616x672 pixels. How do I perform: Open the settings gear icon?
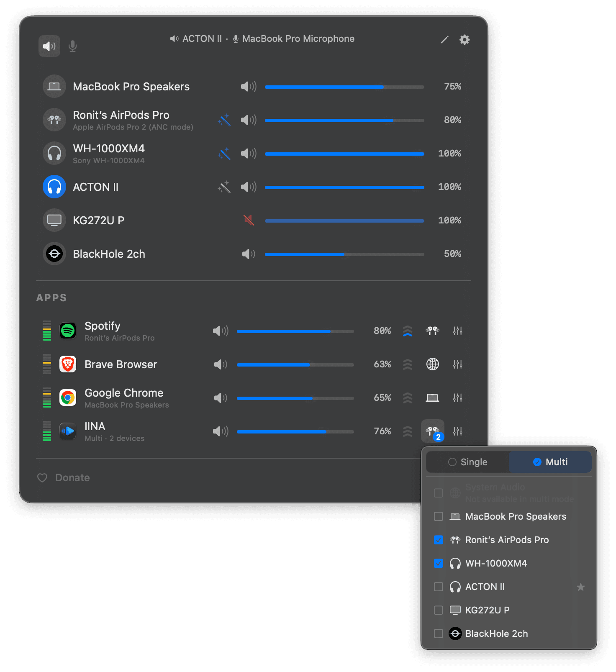tap(465, 40)
